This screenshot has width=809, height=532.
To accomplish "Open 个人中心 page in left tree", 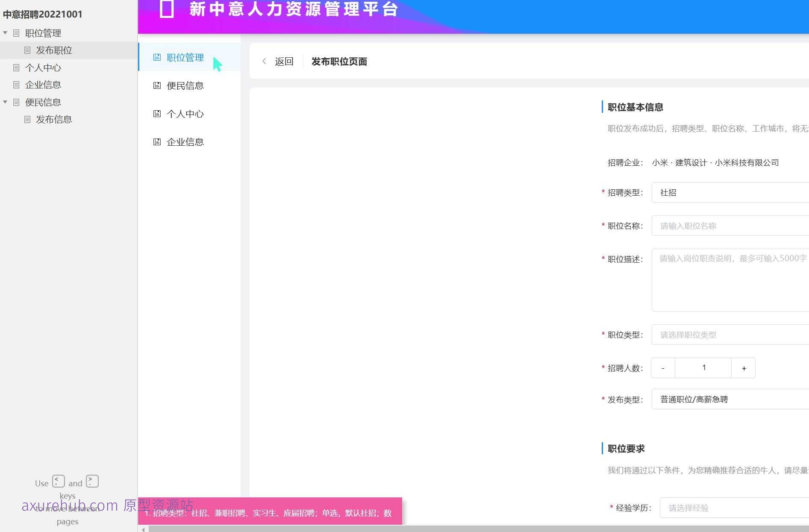I will pos(43,68).
